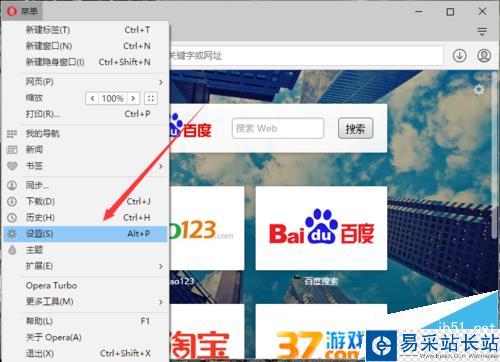Open the Baidu 百度 speed dial tile
Viewport: 500px width, 362px height.
(x=321, y=228)
